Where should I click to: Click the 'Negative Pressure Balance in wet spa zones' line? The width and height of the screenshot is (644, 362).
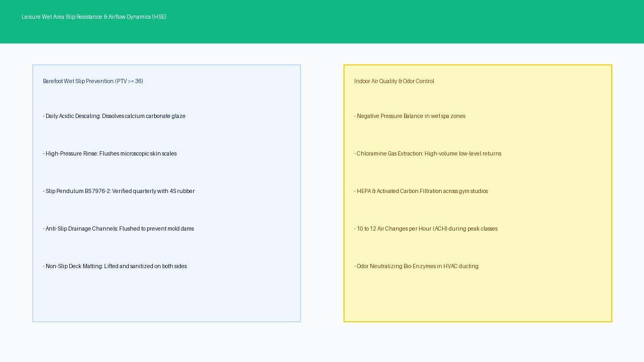pos(410,116)
